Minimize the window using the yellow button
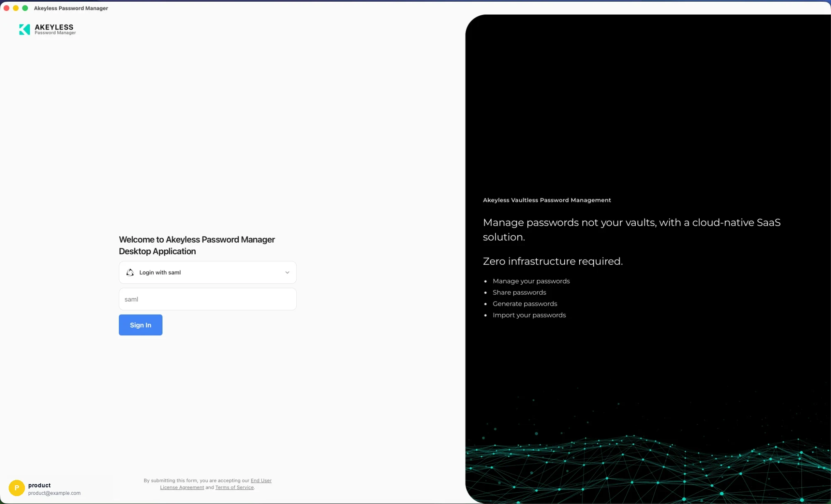 pyautogui.click(x=16, y=8)
